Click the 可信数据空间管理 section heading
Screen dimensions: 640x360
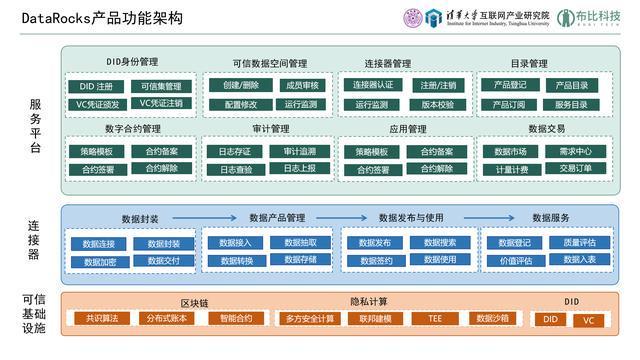pyautogui.click(x=270, y=64)
